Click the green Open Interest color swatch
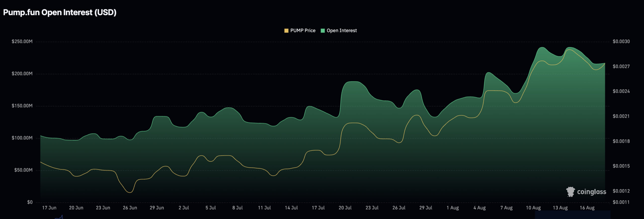The width and height of the screenshot is (644, 219). click(323, 31)
